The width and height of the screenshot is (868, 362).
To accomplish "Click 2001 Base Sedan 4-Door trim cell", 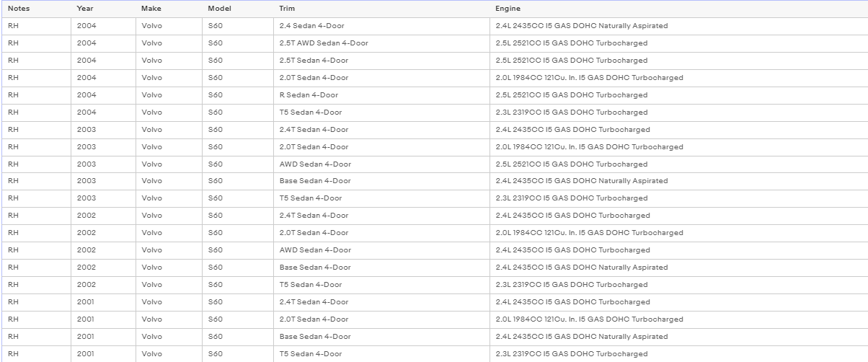I will click(x=382, y=337).
